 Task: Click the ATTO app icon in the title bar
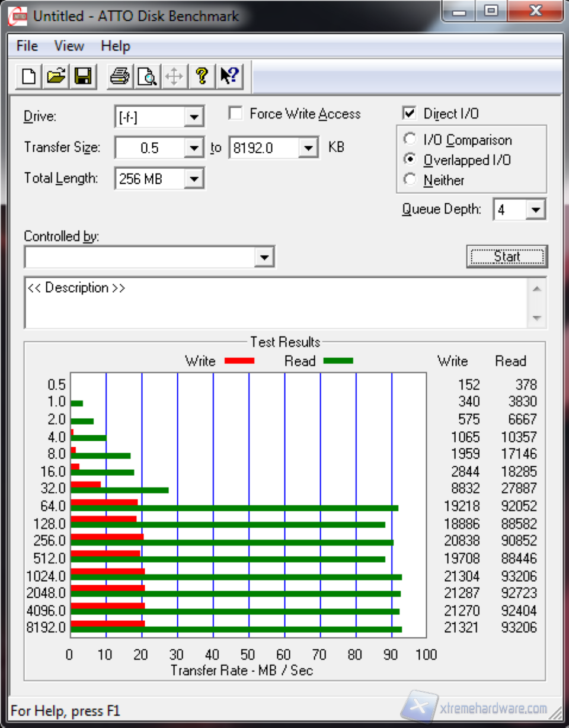point(17,16)
